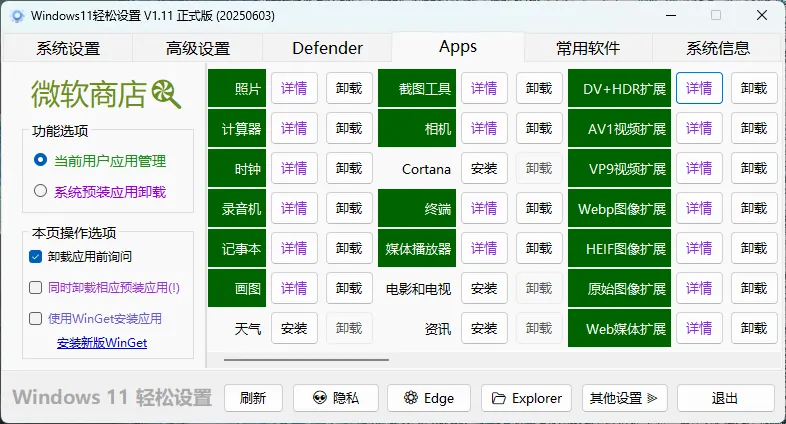Click the Microsoft Store logo icon
The image size is (786, 424).
[166, 95]
